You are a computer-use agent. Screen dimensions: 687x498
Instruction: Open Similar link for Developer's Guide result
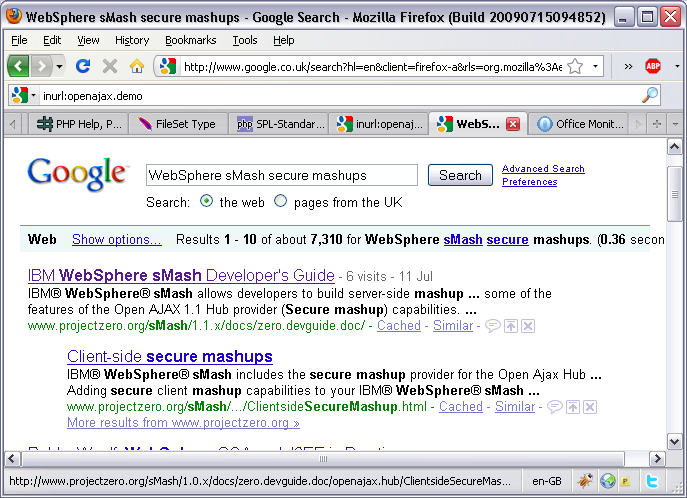pos(453,326)
